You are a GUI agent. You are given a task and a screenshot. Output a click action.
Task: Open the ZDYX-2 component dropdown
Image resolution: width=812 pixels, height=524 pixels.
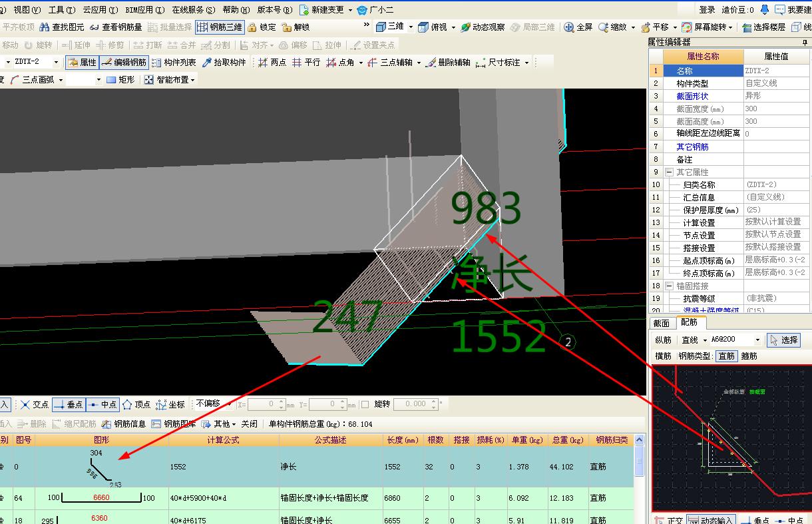pyautogui.click(x=56, y=63)
